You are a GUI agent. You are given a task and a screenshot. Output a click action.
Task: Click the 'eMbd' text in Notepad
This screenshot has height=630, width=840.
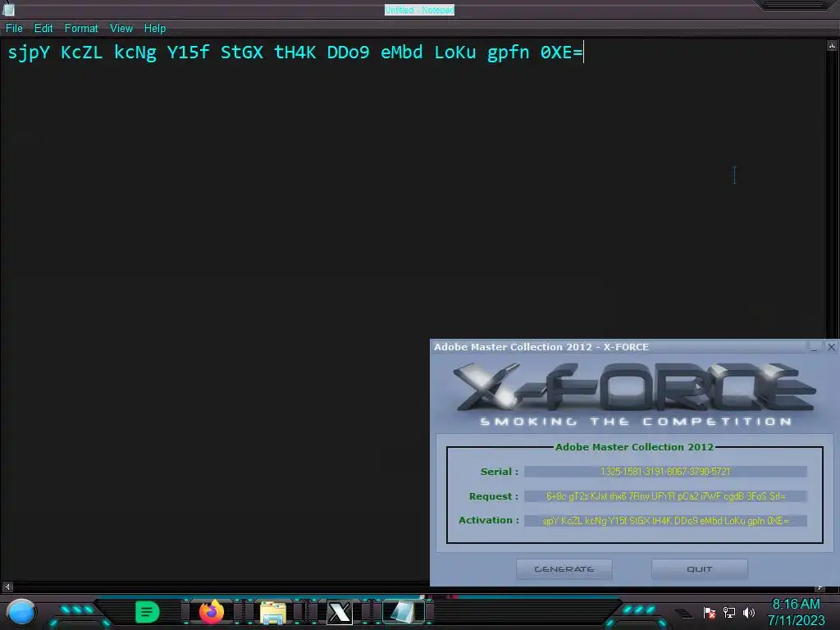pos(402,52)
